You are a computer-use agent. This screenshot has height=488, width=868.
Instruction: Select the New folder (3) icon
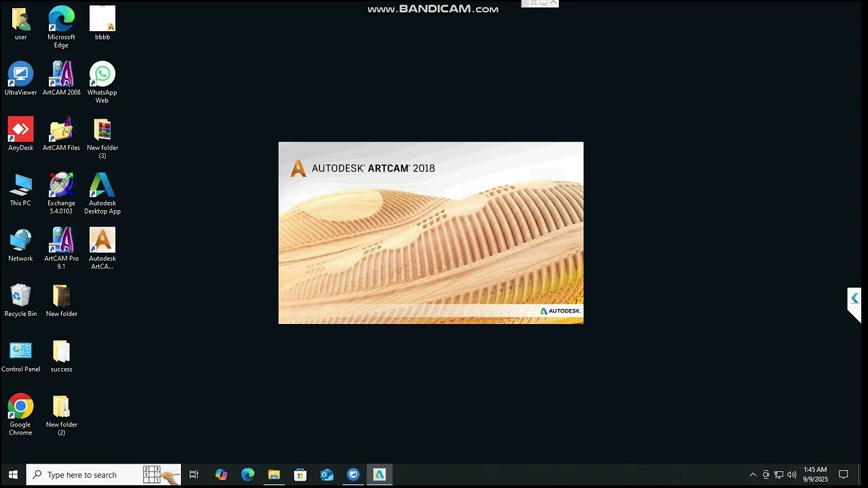point(102,138)
